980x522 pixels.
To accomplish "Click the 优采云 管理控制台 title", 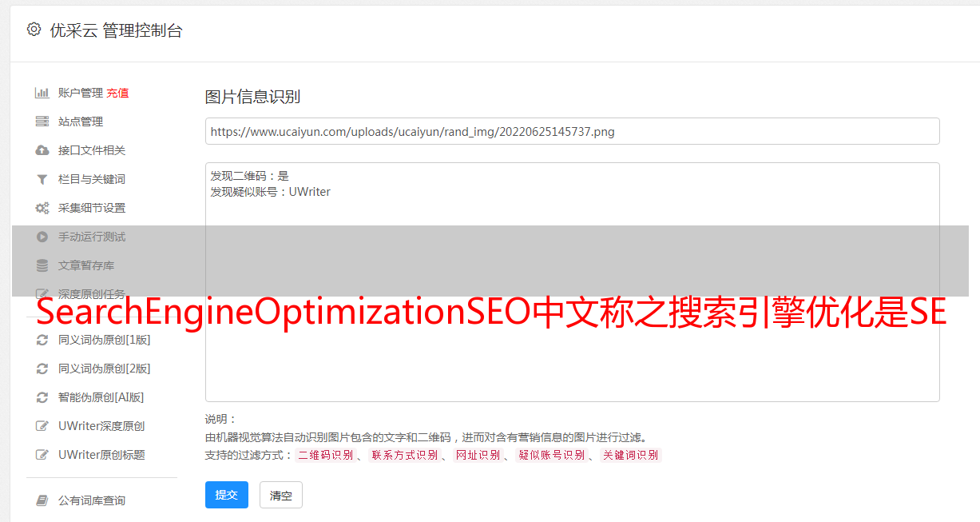I will 116,30.
